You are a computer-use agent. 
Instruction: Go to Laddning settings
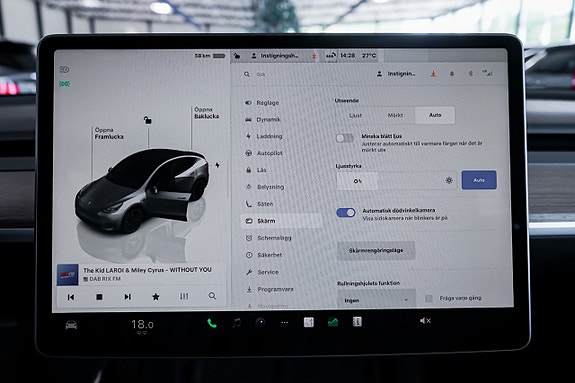(x=264, y=136)
